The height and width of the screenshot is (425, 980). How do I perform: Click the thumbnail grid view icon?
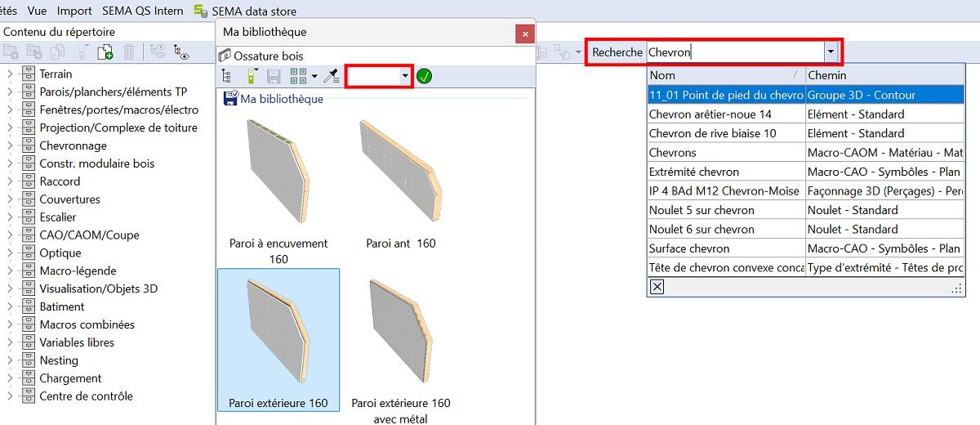pos(297,76)
